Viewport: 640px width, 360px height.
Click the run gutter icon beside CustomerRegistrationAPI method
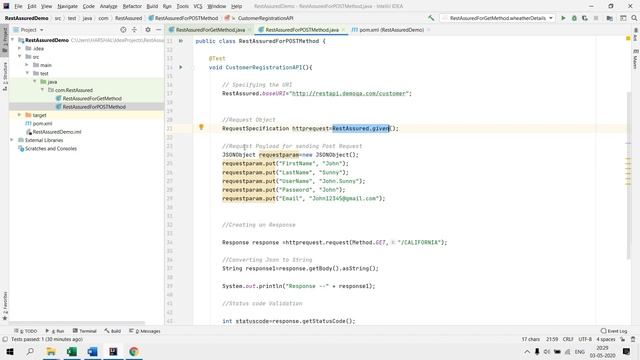[x=181, y=67]
